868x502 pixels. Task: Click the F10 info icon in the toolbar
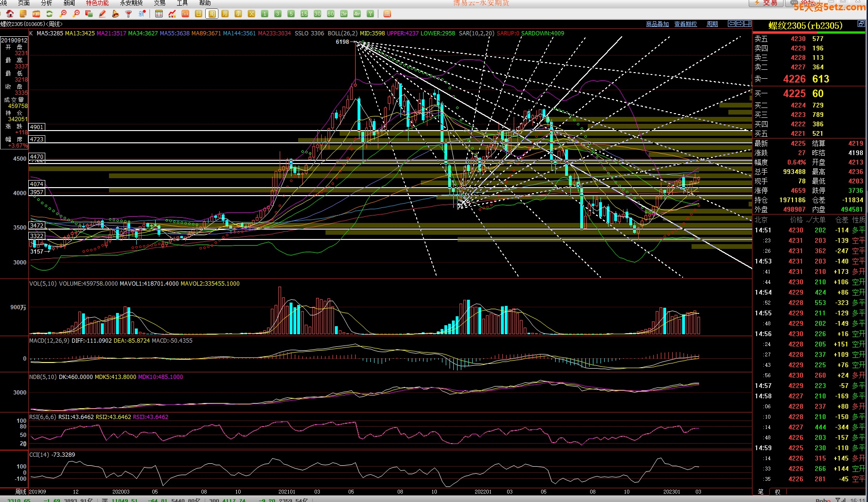(36, 14)
